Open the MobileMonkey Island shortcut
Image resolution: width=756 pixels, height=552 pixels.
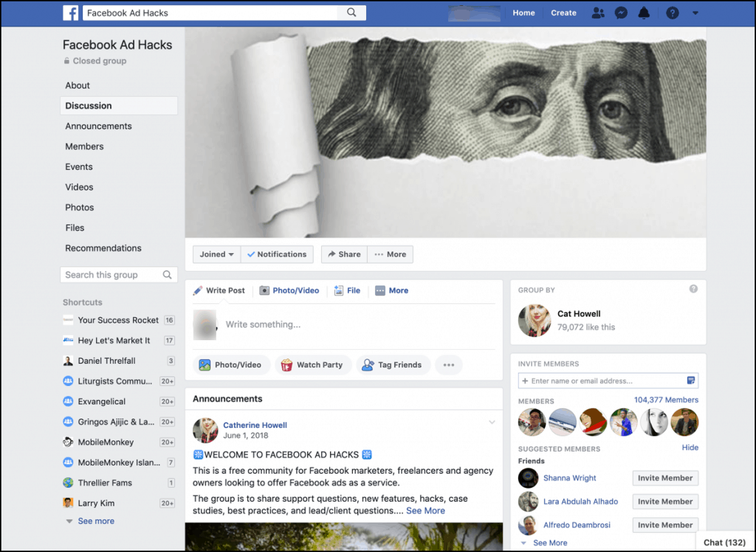(x=119, y=462)
